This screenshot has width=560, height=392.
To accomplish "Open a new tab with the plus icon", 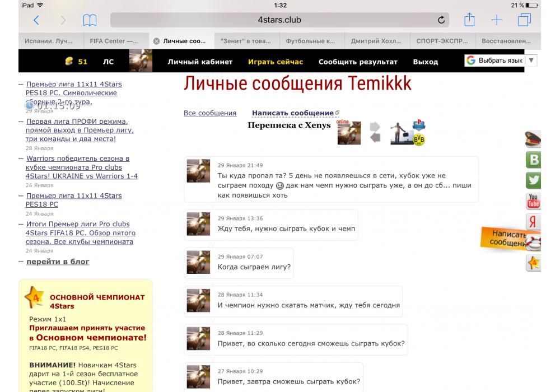I will coord(497,20).
